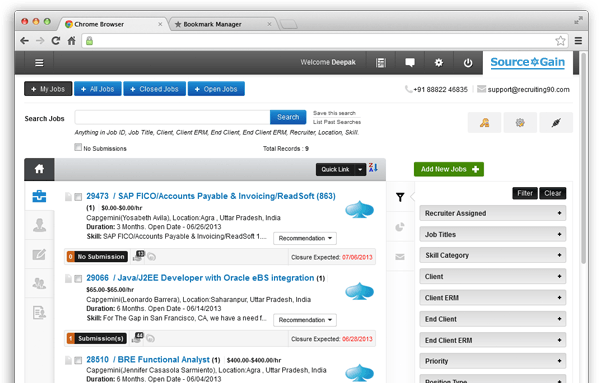Expand the Client filter

(492, 276)
